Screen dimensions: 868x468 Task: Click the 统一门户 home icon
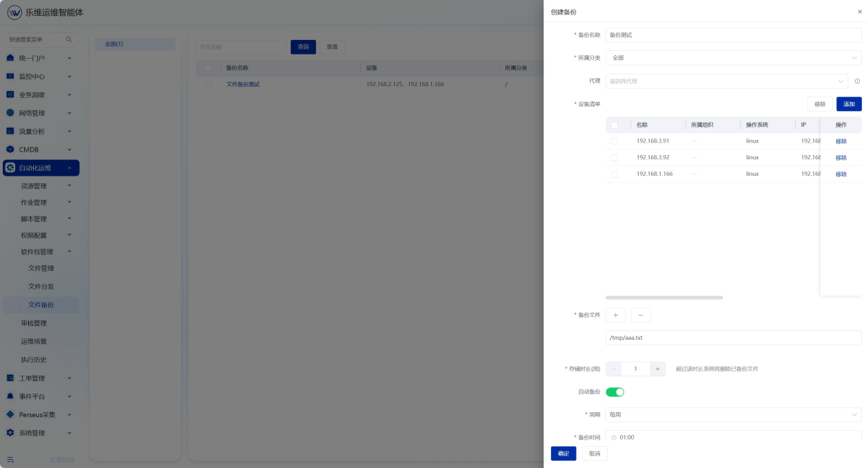click(x=10, y=58)
